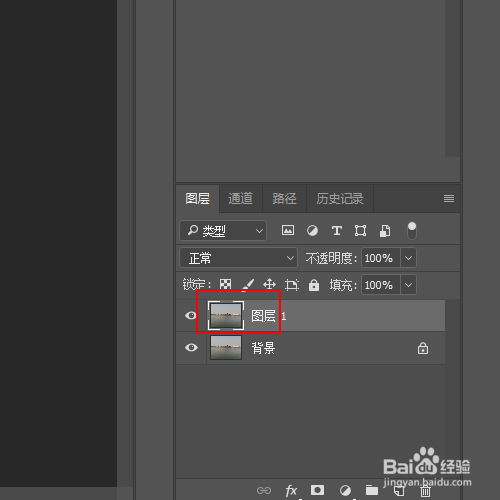The height and width of the screenshot is (500, 500).
Task: Click the 背景 layer lock icon
Action: coord(423,348)
